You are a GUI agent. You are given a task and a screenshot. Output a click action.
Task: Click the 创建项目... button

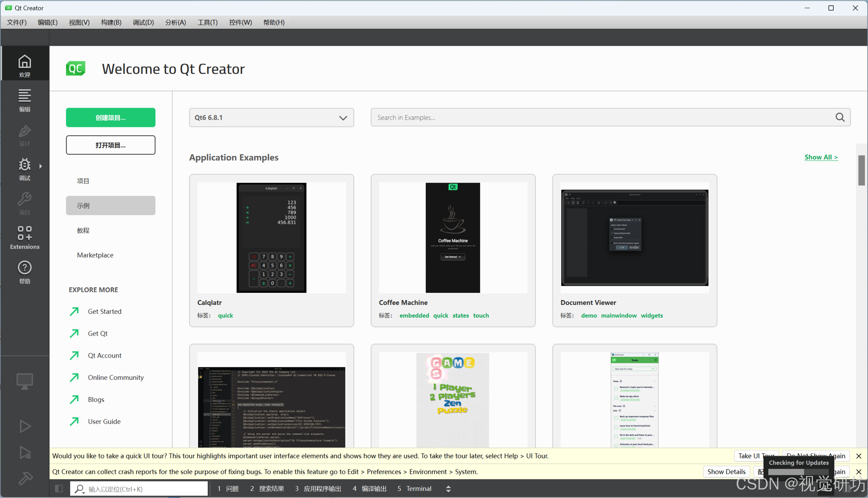pyautogui.click(x=111, y=118)
